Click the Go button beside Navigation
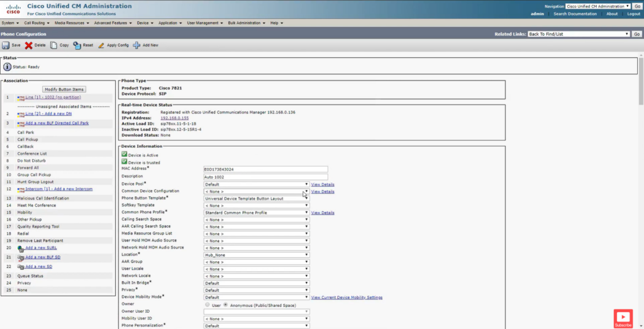644x329 pixels. 636,6
